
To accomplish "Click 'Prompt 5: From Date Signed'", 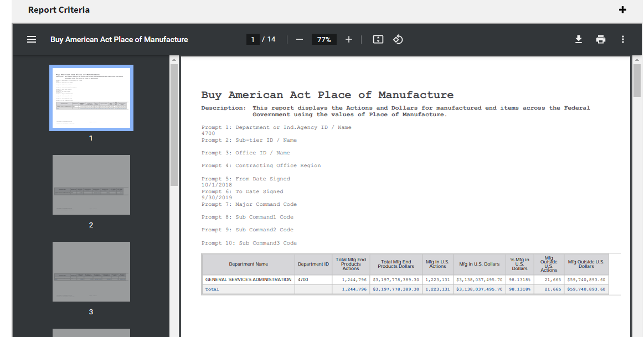I will [x=246, y=179].
